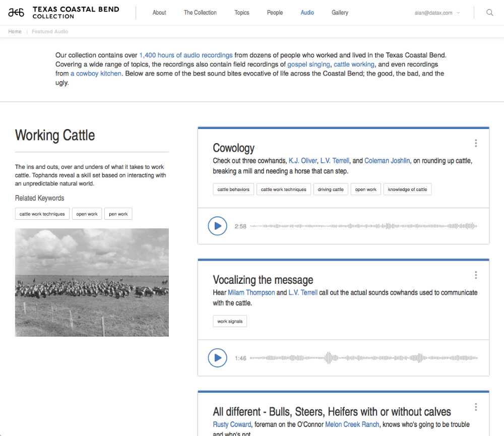
Task: Open the 1,400 hours of audio recordings link
Action: 186,55
